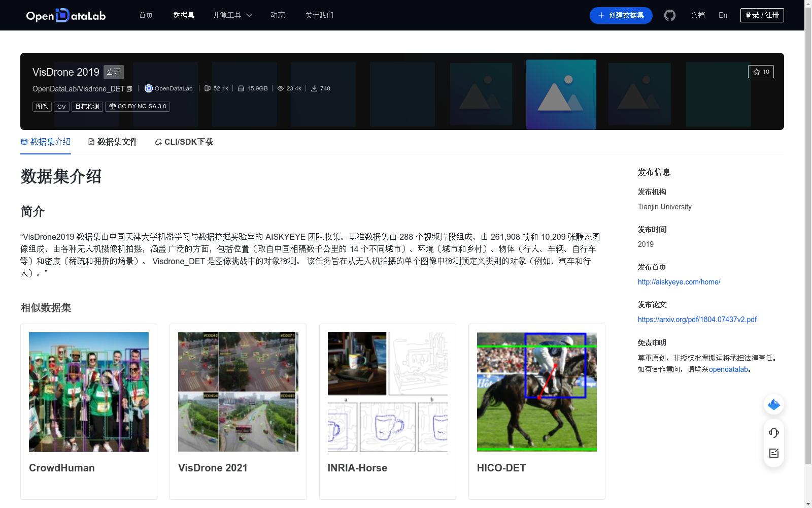
Task: Expand the 开源工具 dropdown menu
Action: 232,15
